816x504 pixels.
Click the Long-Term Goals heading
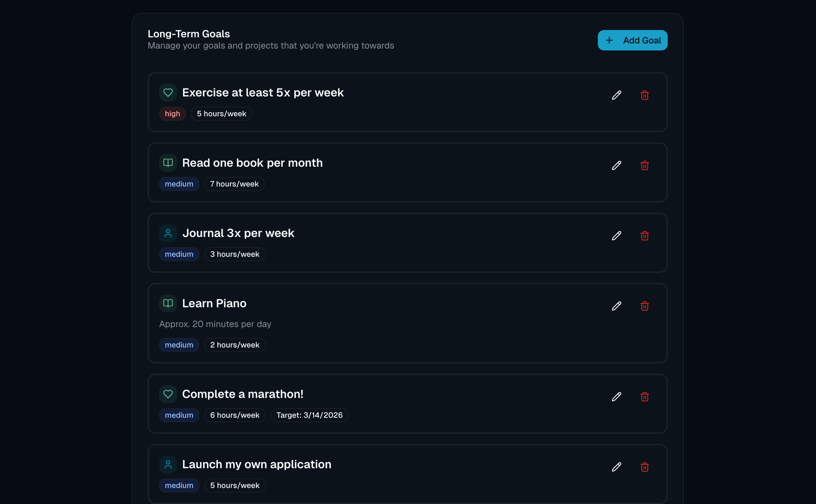coord(189,34)
